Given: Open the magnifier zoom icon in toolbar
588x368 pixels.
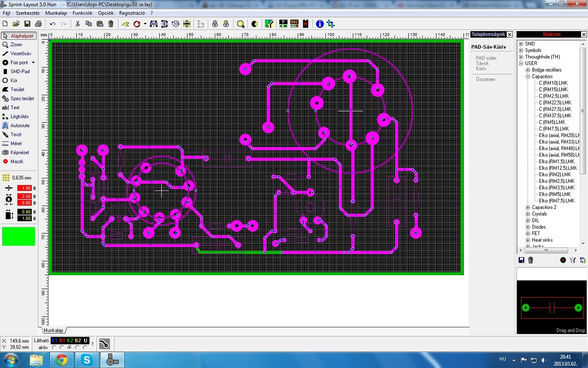Looking at the screenshot, I should tap(241, 24).
